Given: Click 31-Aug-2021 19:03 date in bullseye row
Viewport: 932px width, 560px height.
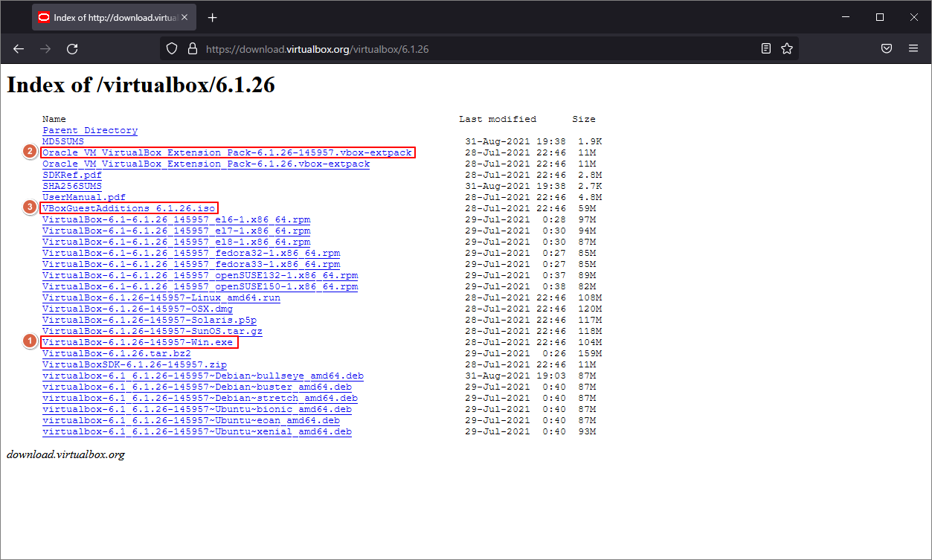Looking at the screenshot, I should pyautogui.click(x=515, y=376).
